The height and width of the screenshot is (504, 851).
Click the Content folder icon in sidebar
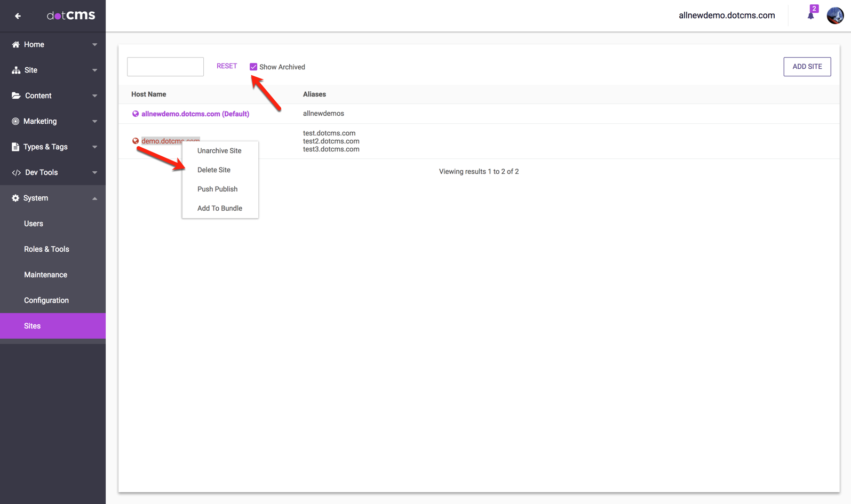pyautogui.click(x=16, y=96)
